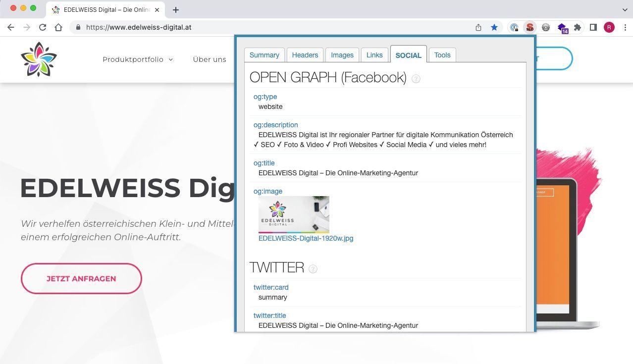633x364 pixels.
Task: Click the JETZT ANFRAGEN button
Action: click(81, 278)
